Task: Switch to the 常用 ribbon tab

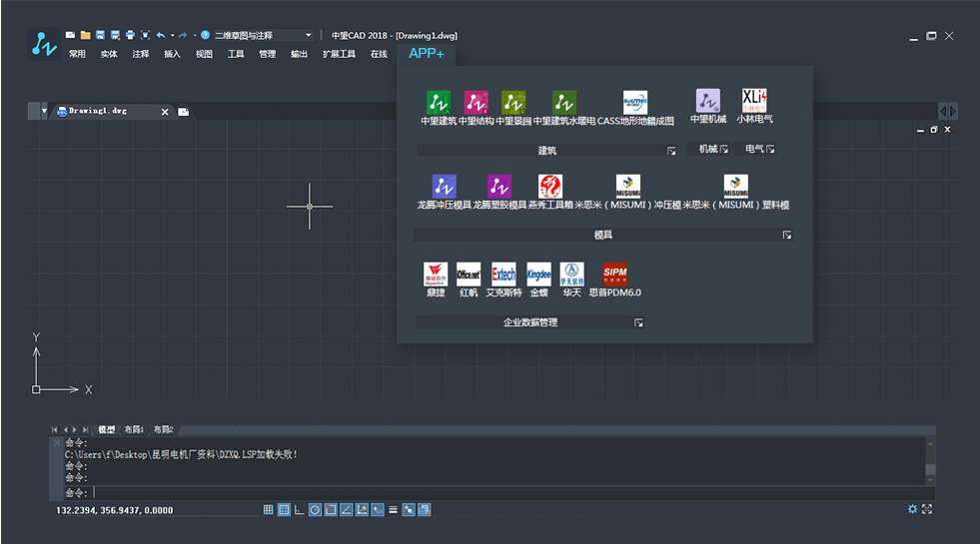Action: point(78,54)
